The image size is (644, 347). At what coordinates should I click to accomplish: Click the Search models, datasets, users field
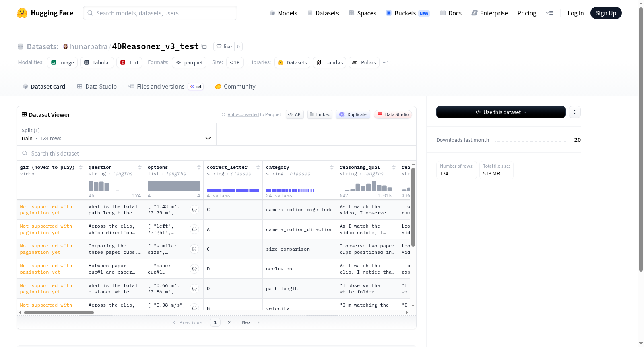pos(160,13)
